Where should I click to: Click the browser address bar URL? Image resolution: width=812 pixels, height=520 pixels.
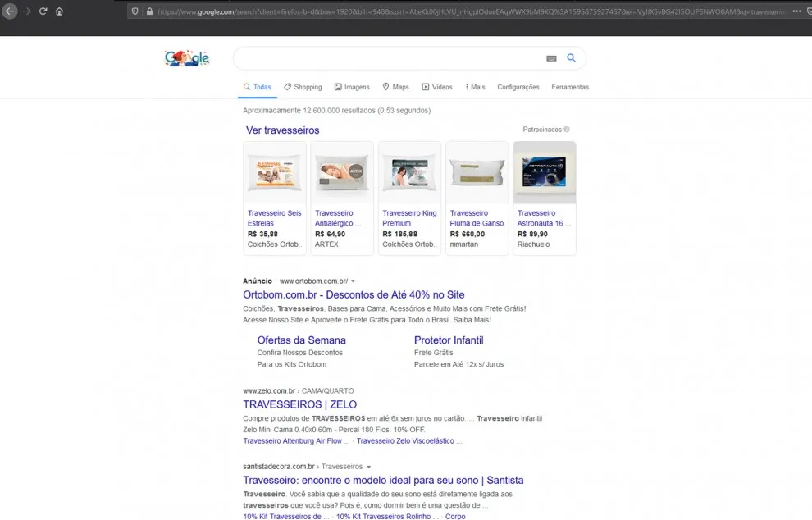point(472,11)
